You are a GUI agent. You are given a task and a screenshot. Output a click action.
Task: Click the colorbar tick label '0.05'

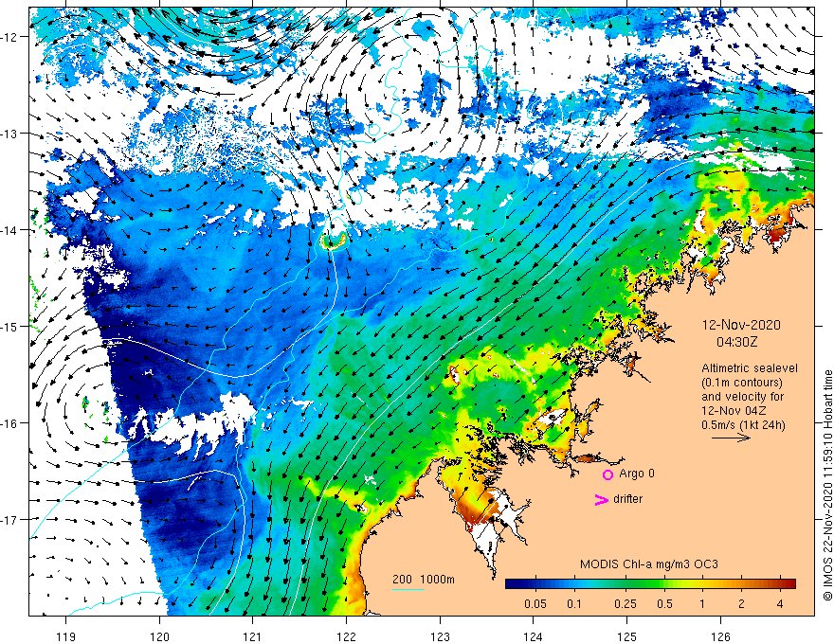(x=535, y=604)
